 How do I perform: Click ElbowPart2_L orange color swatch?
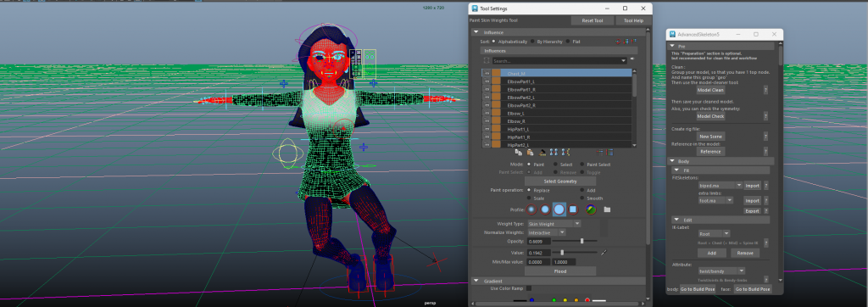[x=496, y=98]
